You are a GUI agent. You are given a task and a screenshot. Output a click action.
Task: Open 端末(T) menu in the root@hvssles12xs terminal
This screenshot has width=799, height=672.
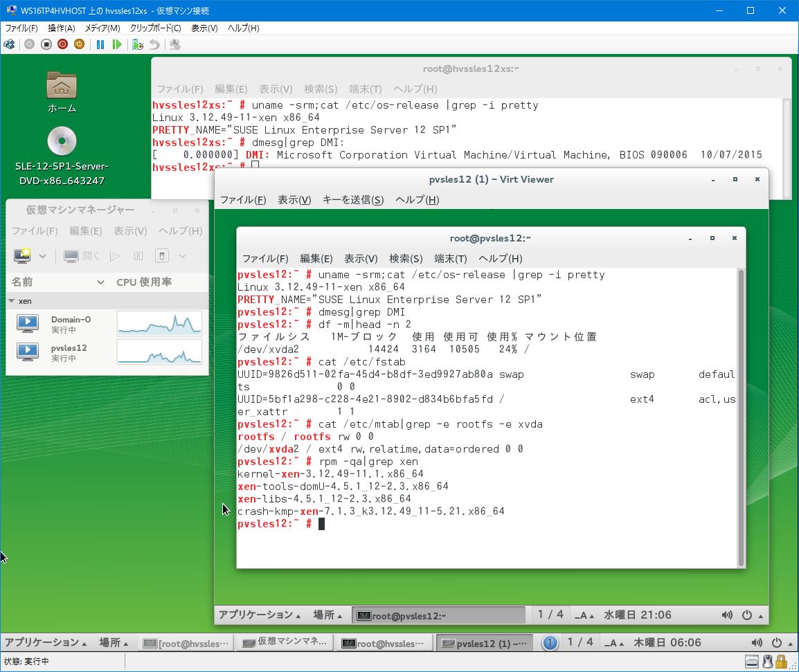point(366,89)
